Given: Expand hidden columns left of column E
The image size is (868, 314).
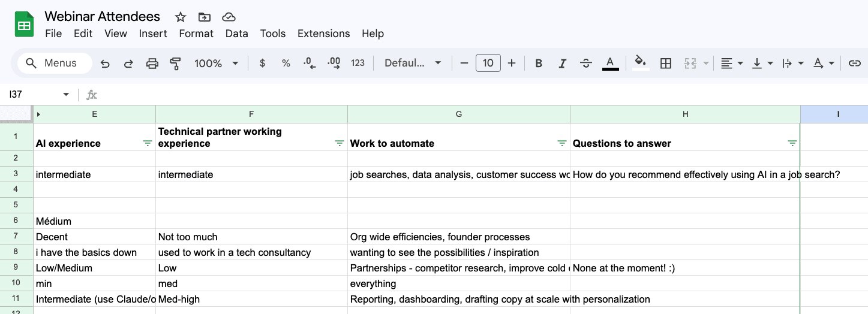Looking at the screenshot, I should pos(39,114).
